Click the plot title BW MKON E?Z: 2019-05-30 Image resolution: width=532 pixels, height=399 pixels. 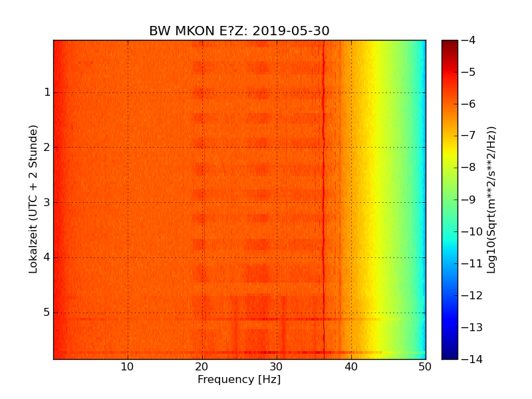coord(239,31)
